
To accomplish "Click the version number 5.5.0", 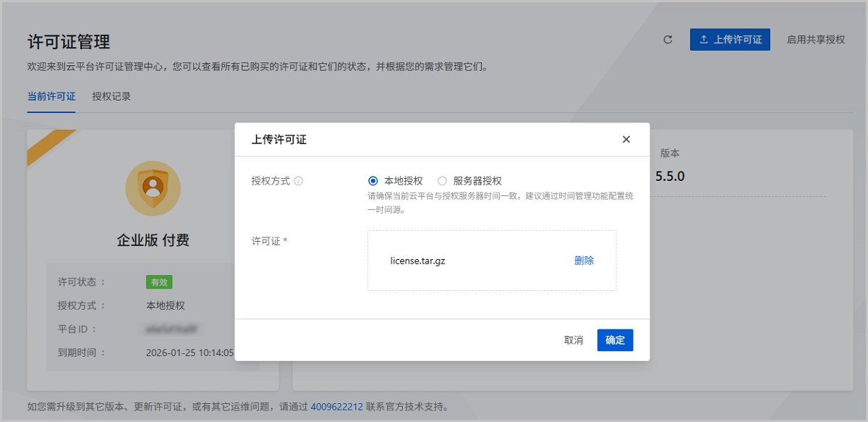I will [670, 176].
